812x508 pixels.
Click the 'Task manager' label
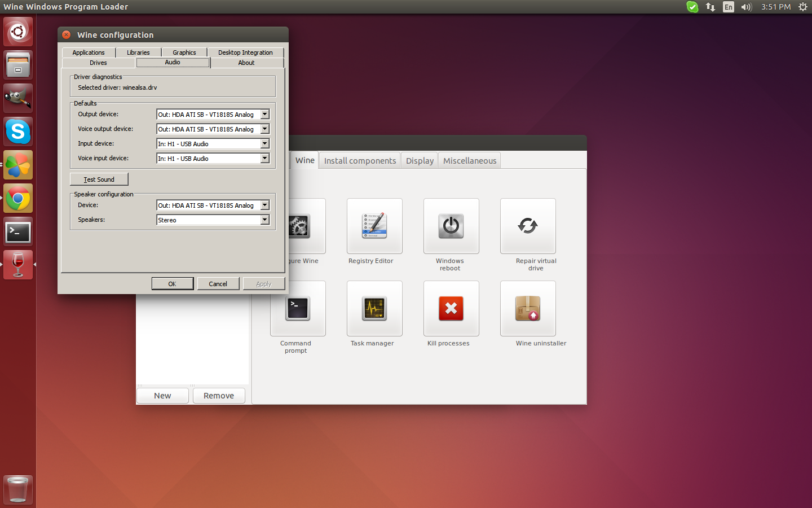pyautogui.click(x=372, y=343)
